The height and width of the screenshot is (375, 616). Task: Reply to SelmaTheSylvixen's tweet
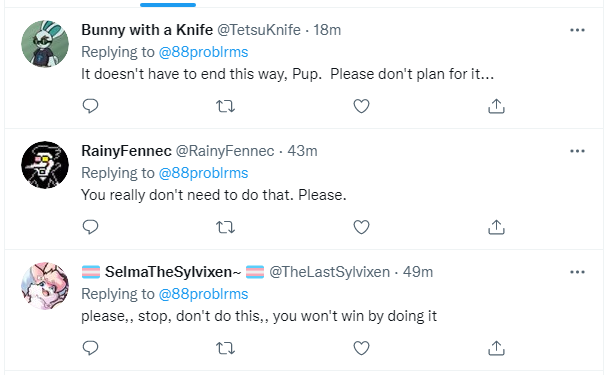[x=90, y=348]
